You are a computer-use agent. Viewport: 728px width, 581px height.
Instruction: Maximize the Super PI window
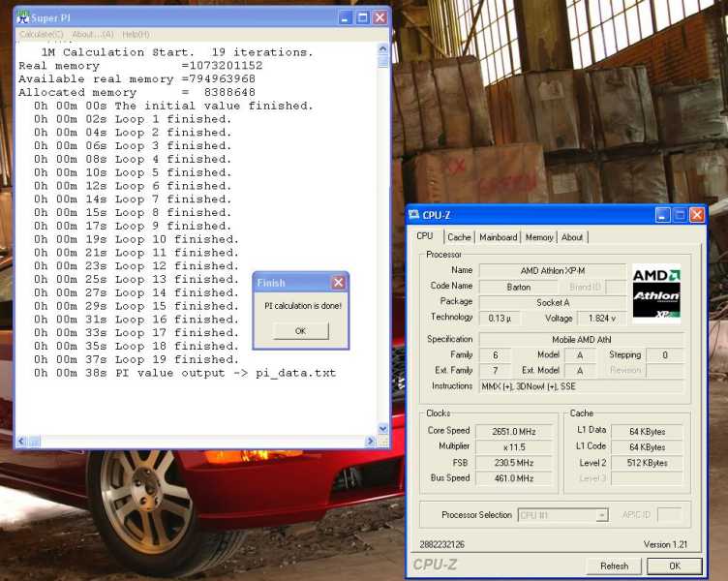(x=362, y=17)
